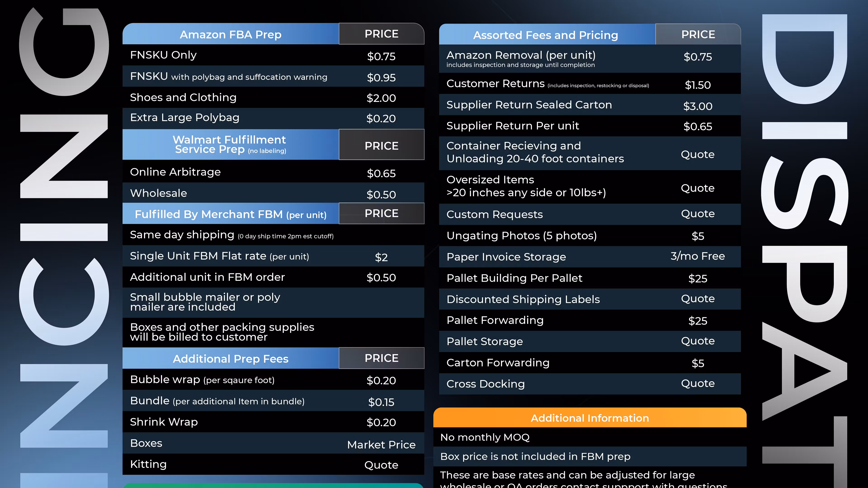Click Supplier Return Sealed Carton $3.00 price
This screenshot has width=868, height=488.
[698, 106]
